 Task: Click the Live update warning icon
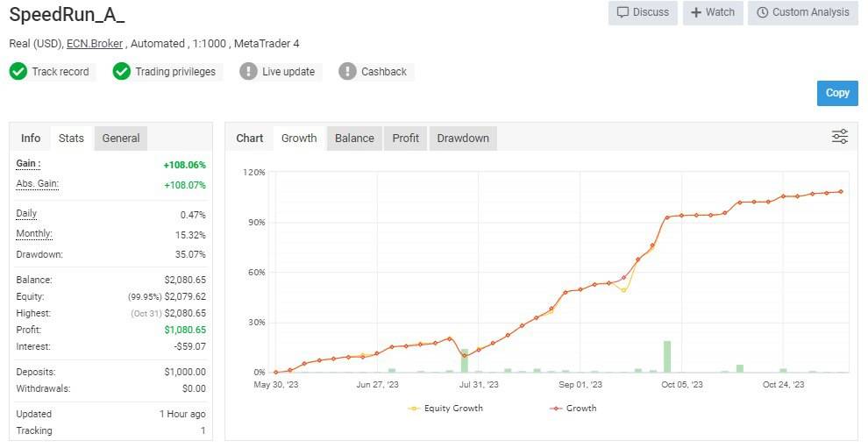[249, 72]
